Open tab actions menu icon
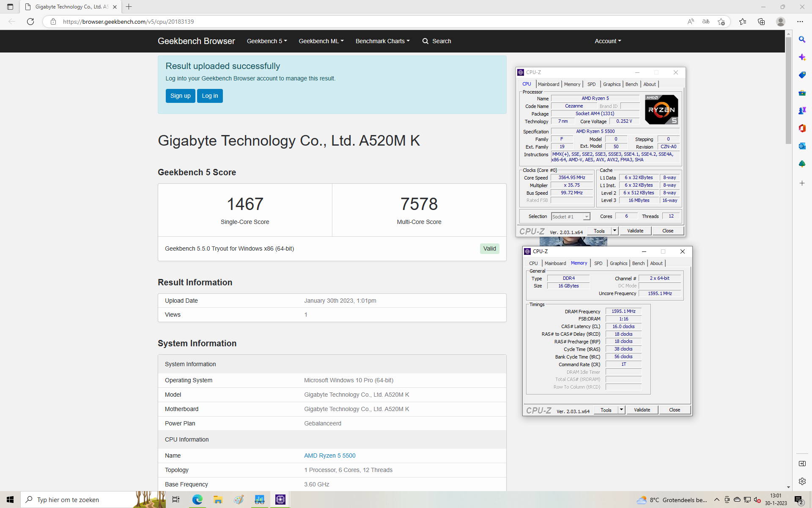Screen dimensions: 812x508 (10, 7)
